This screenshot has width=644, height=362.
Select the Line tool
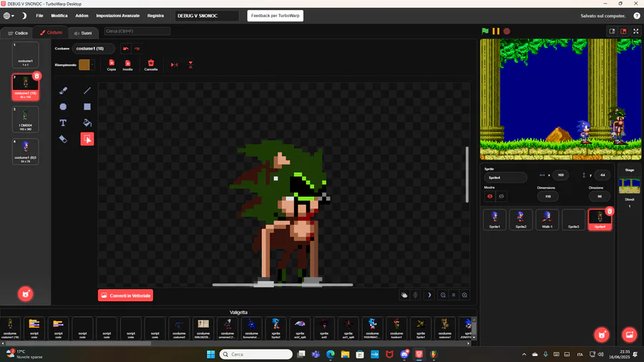(87, 90)
